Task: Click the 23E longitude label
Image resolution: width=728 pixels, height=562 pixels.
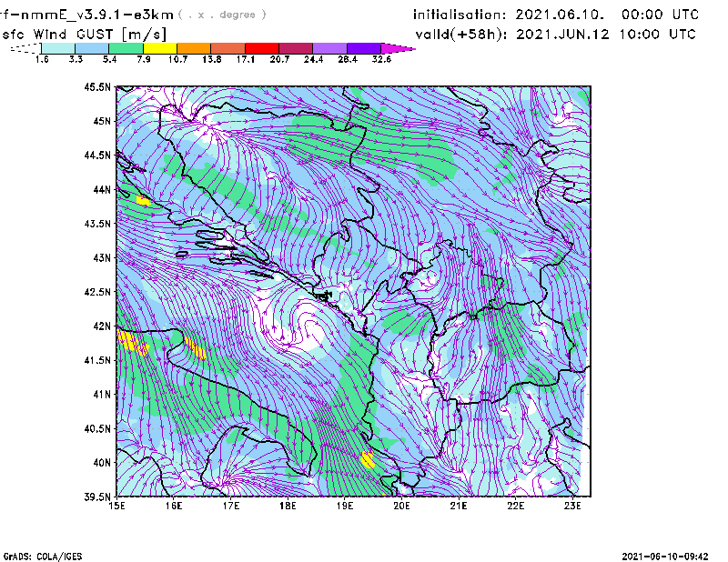Action: click(x=572, y=506)
